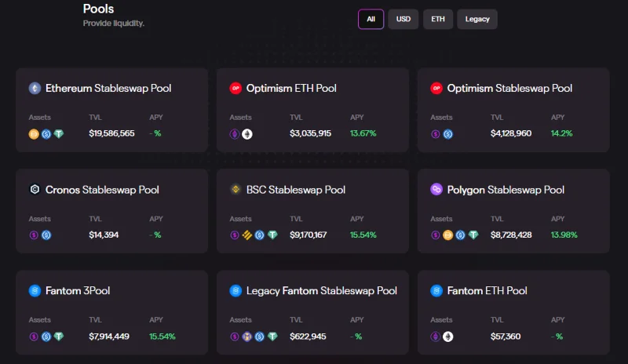Click the Ethereum logo icon beside Ethereum Stableswap Pool
Screen dimensions: 628x364
[35, 88]
